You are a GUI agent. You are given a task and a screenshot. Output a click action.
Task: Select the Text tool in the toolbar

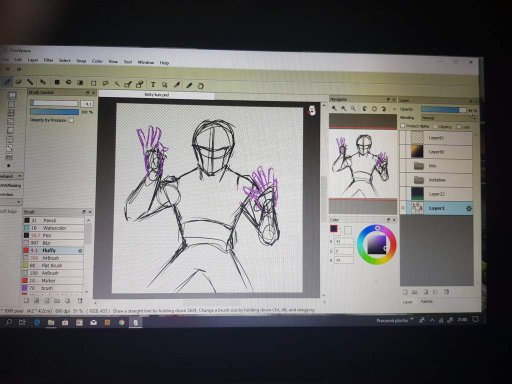click(x=153, y=85)
